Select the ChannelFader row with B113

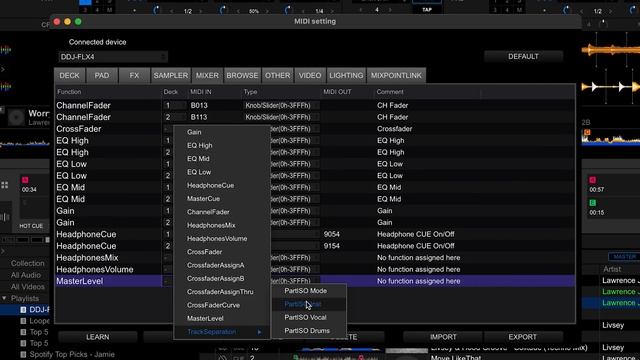point(315,117)
